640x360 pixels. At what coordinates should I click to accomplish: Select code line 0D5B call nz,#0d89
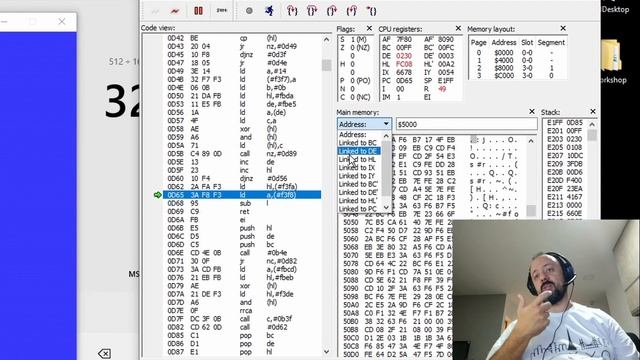[x=242, y=153]
